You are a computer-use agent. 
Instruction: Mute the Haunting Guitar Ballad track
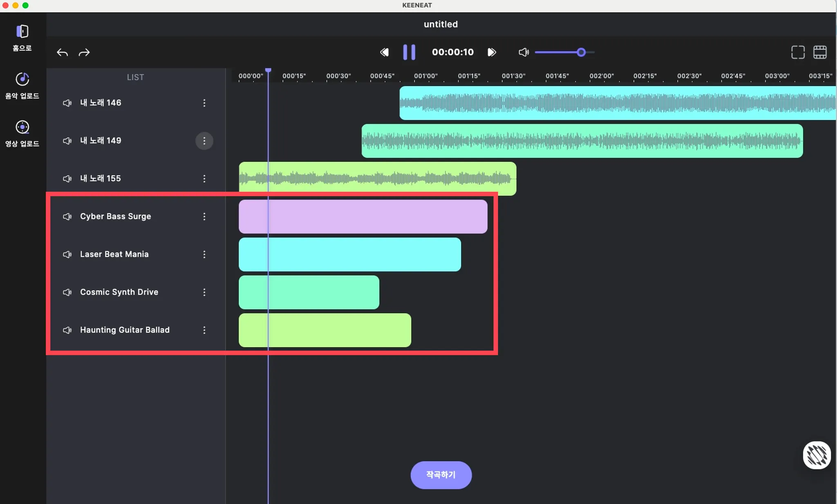pyautogui.click(x=67, y=330)
